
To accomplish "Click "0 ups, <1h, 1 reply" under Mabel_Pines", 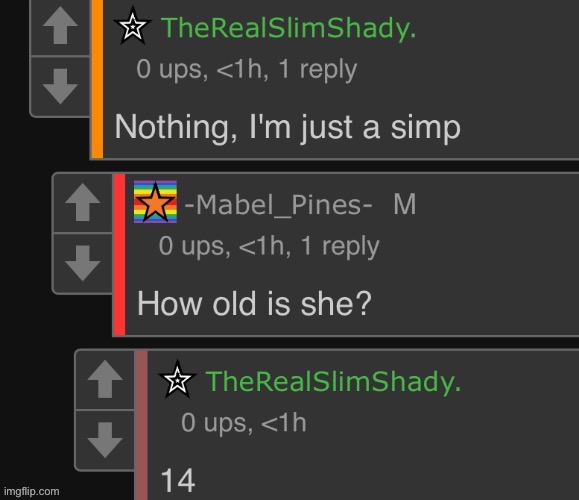I will coord(269,246).
